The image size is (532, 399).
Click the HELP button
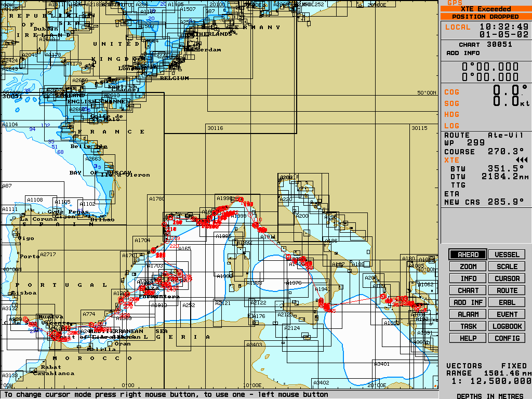click(468, 338)
